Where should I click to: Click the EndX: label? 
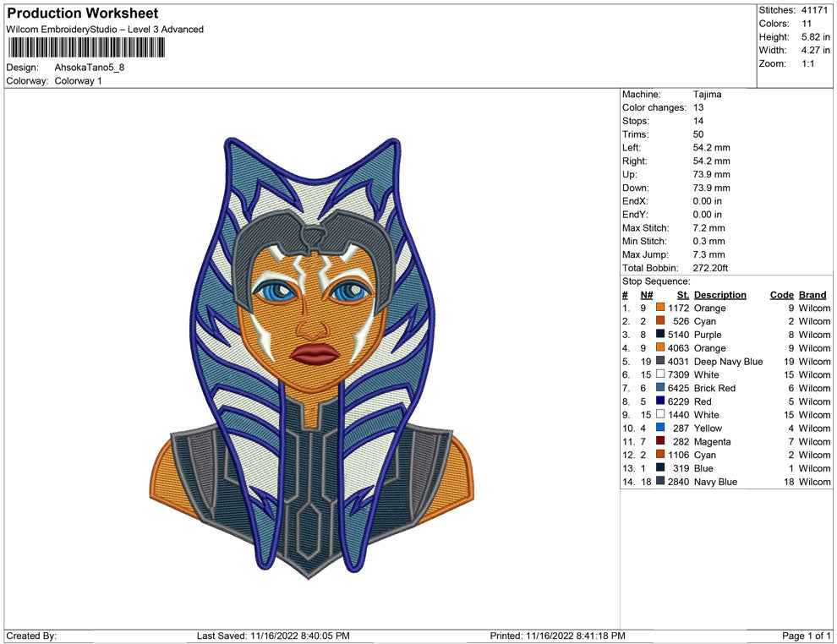tap(635, 201)
